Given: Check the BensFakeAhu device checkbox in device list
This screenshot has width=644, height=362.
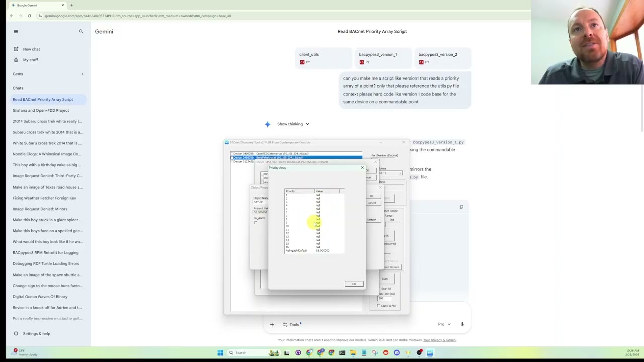Looking at the screenshot, I should pyautogui.click(x=232, y=158).
